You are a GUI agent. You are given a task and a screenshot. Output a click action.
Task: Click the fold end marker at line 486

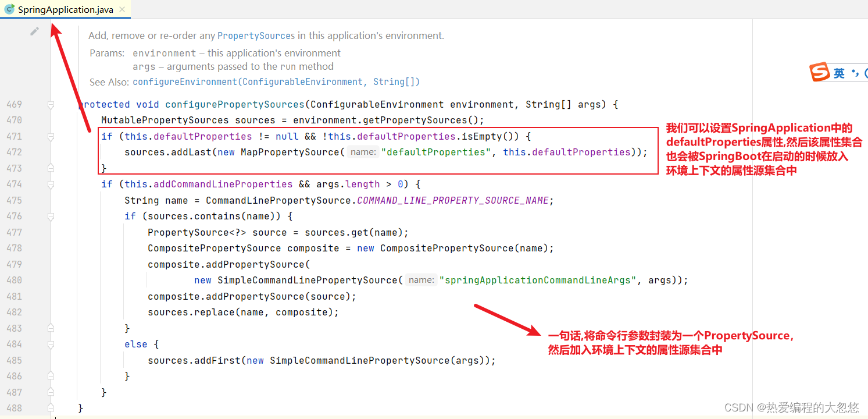[x=51, y=377]
